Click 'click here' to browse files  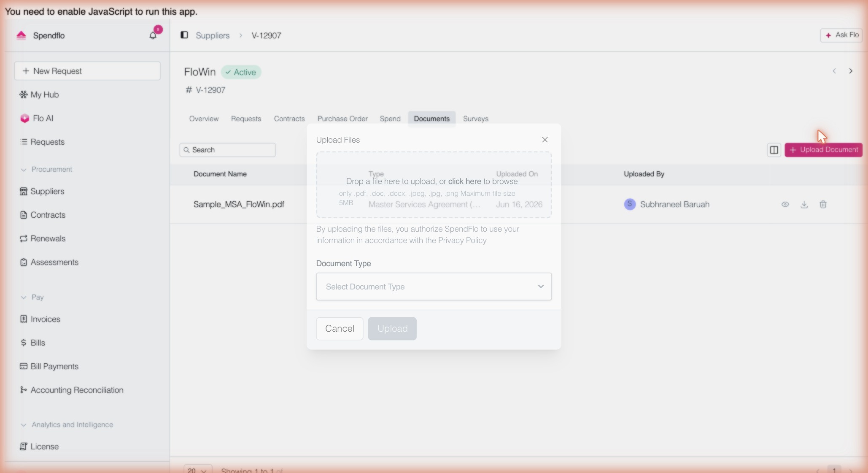tap(464, 181)
